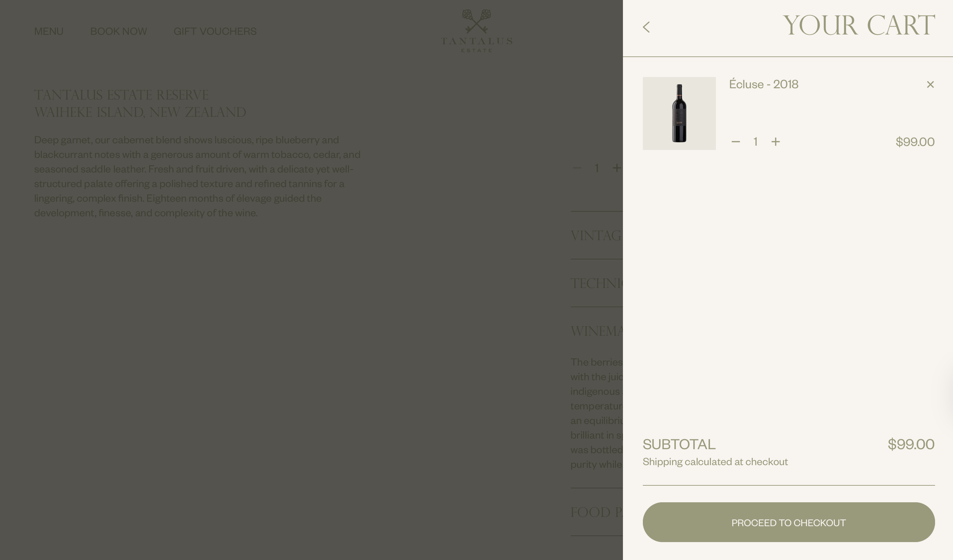Screen dimensions: 953x560
Task: Click the cart item quantity number
Action: 755,142
